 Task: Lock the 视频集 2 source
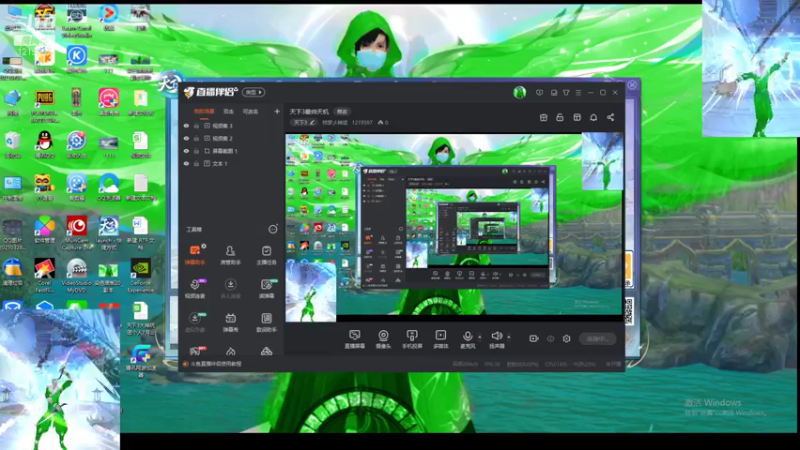coord(196,138)
